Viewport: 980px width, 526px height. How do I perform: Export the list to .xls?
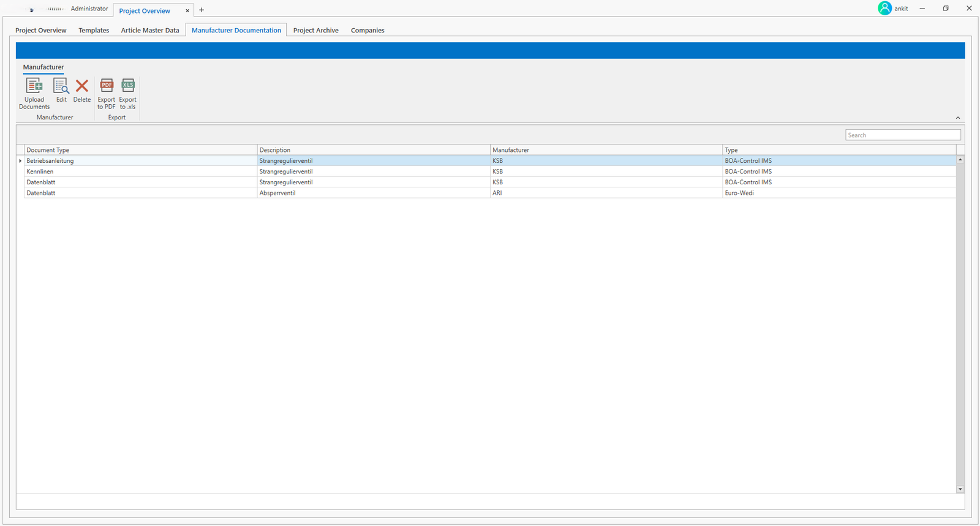pos(128,86)
